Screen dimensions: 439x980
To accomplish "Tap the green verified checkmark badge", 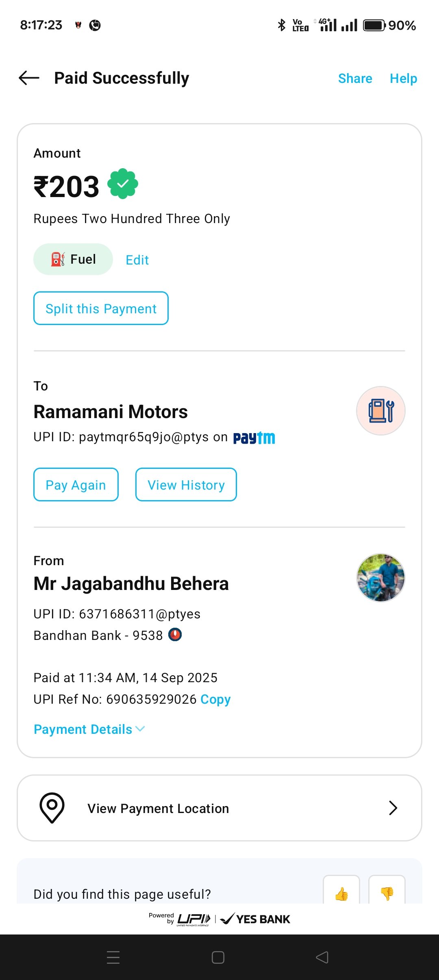I will click(x=123, y=184).
